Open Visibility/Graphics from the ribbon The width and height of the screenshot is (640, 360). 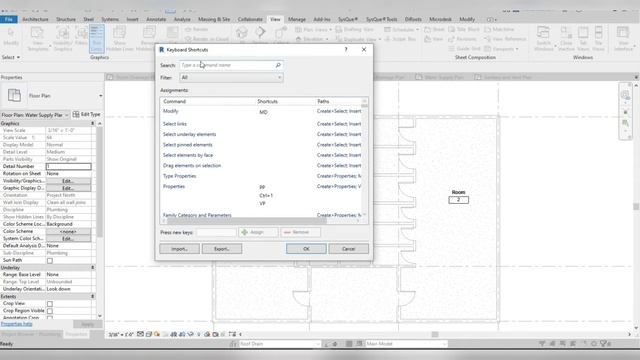[x=63, y=38]
